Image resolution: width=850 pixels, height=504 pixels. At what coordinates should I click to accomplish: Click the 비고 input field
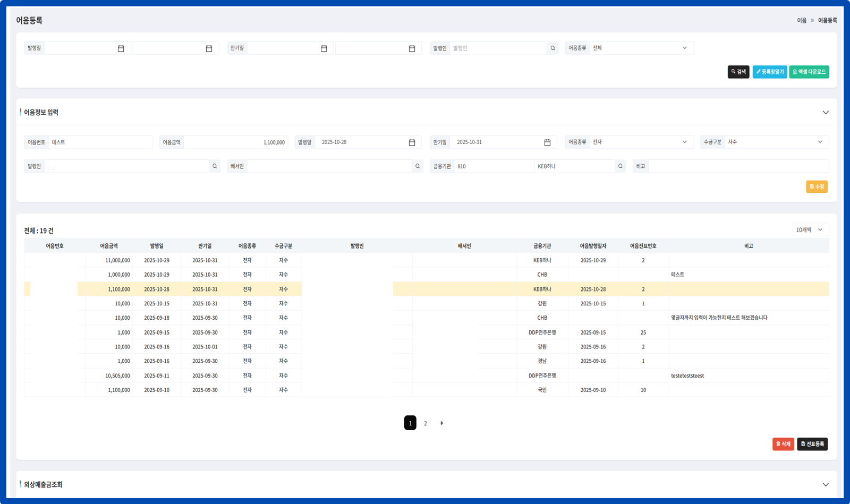(x=738, y=166)
